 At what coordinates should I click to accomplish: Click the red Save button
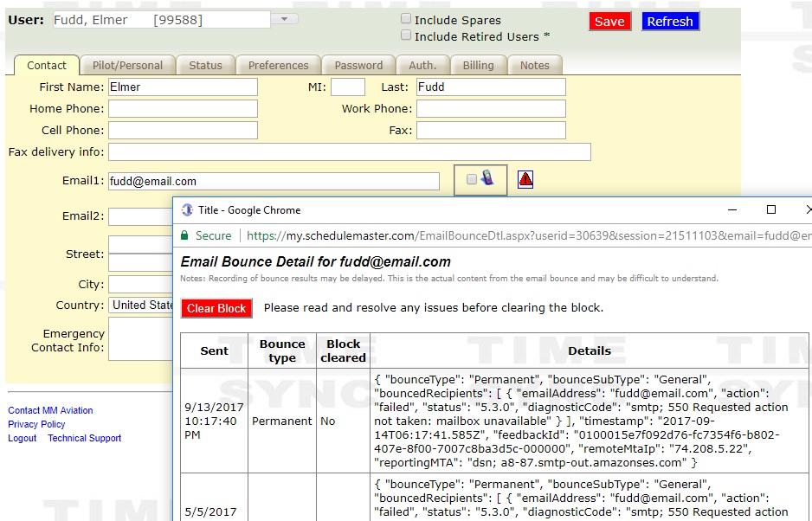609,22
